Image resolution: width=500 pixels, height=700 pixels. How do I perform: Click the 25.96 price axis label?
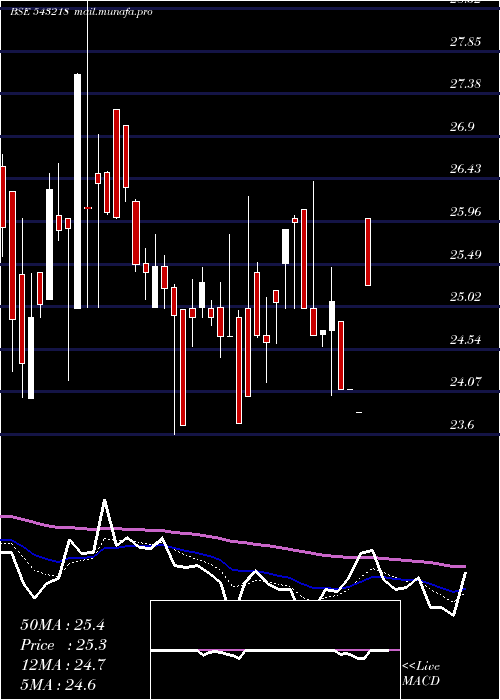tap(466, 212)
